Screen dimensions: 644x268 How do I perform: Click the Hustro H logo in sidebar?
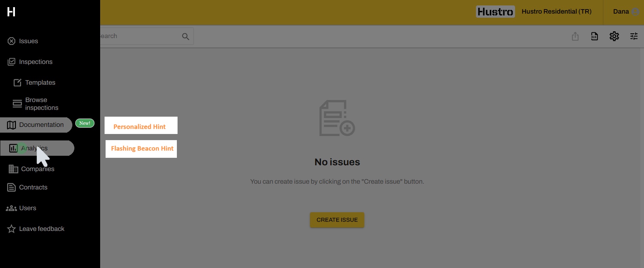11,12
